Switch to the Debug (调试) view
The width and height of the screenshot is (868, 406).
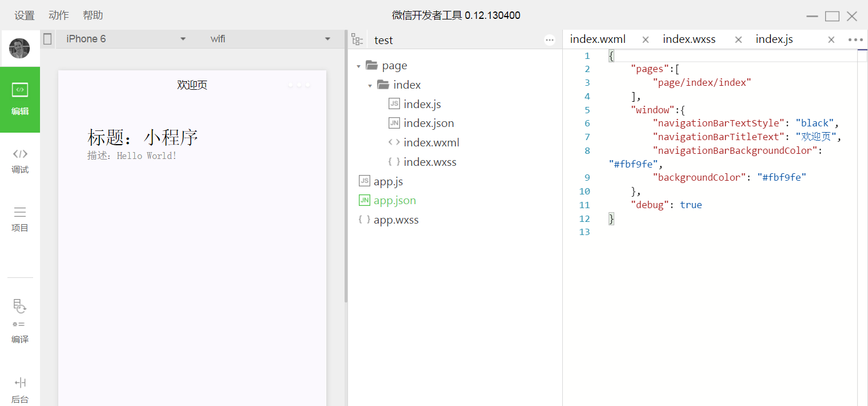(x=20, y=161)
